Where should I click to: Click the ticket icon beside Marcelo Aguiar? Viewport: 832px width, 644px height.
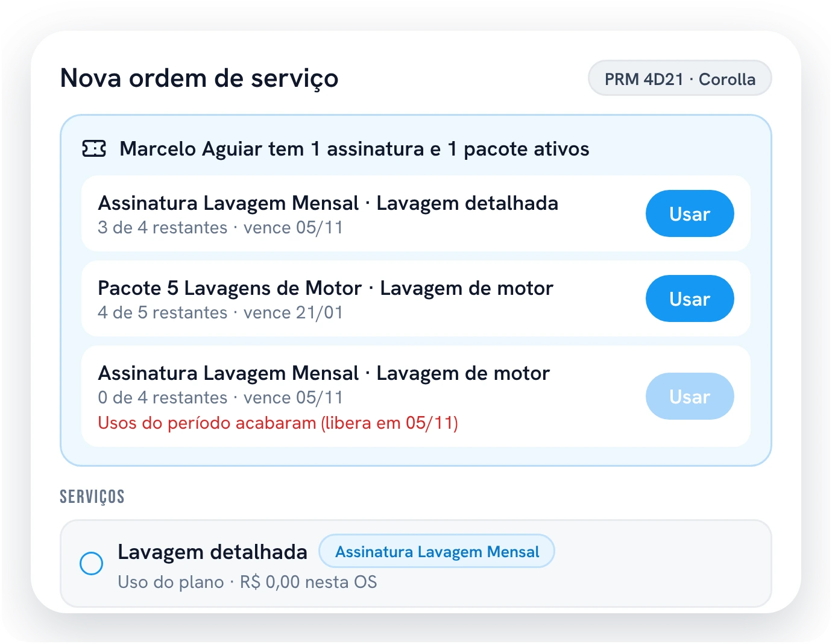click(94, 148)
